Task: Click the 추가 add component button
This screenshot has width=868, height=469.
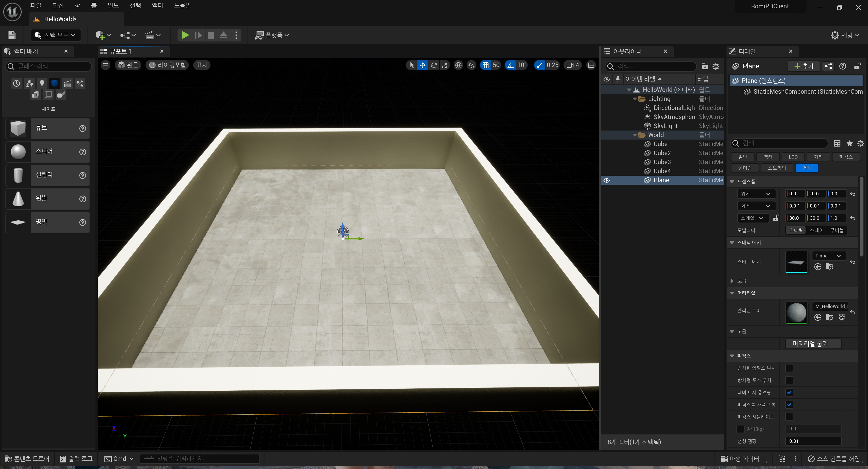Action: tap(803, 66)
